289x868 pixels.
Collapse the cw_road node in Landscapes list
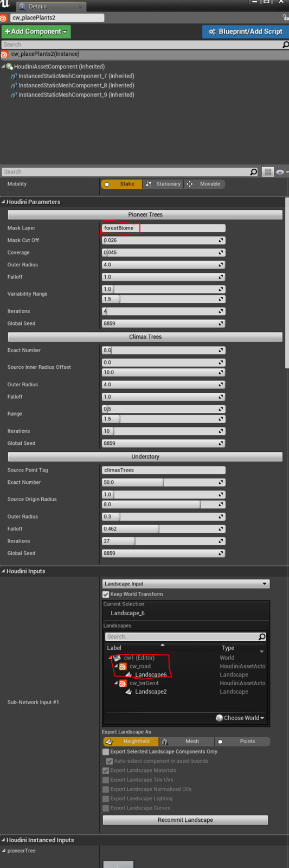116,666
